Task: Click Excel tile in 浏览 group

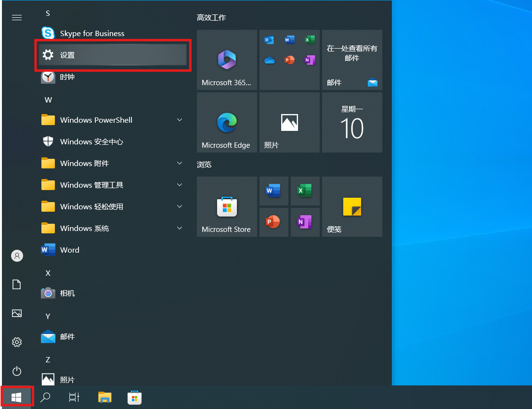Action: (x=305, y=191)
